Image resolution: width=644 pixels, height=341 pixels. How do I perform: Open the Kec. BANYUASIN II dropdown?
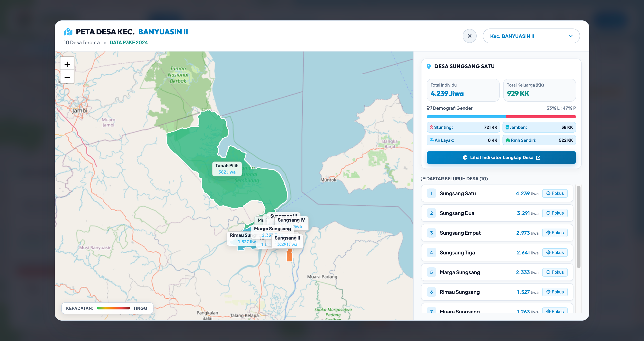(x=531, y=36)
